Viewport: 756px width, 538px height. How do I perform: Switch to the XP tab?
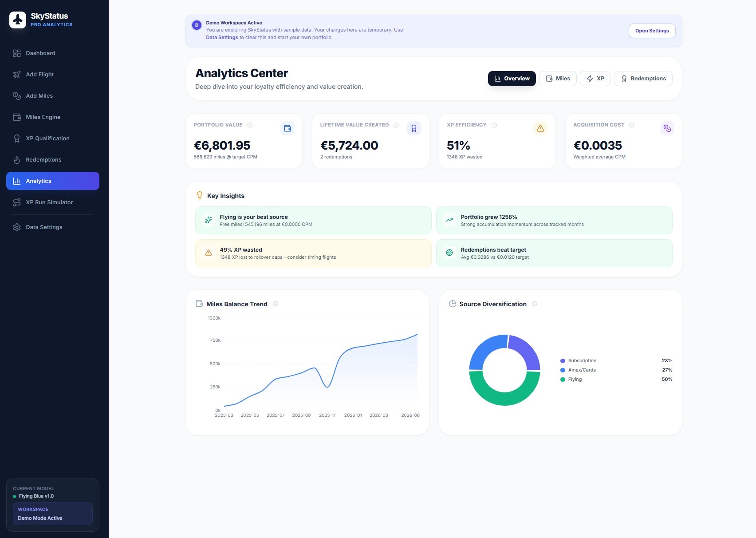pos(595,79)
